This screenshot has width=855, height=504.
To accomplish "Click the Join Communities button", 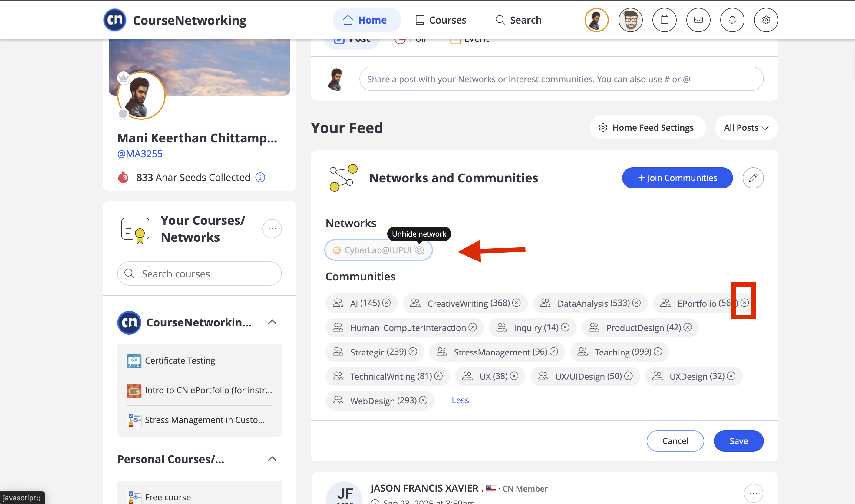I will (677, 178).
